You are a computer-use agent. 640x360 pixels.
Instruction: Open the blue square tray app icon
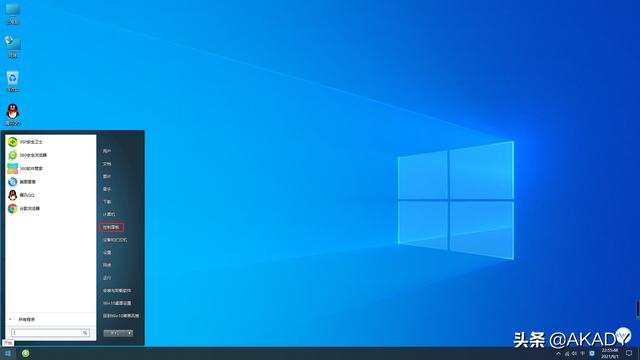(x=592, y=353)
